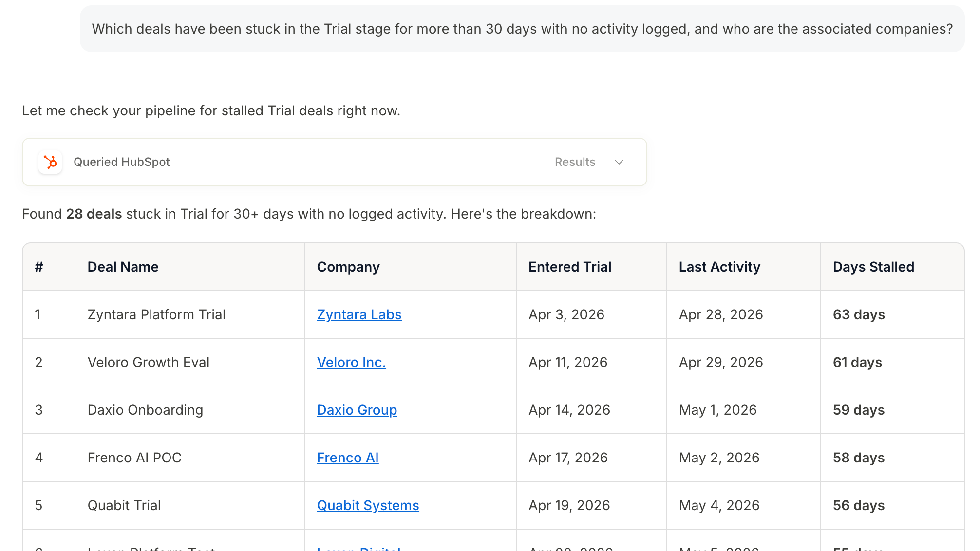Viewport: 980px width, 551px height.
Task: Click the HubSpot logo icon
Action: tap(50, 162)
